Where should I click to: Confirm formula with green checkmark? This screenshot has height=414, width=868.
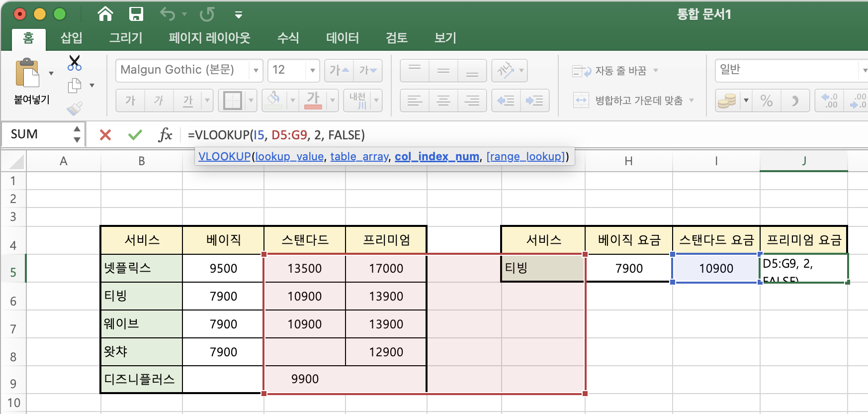[135, 135]
